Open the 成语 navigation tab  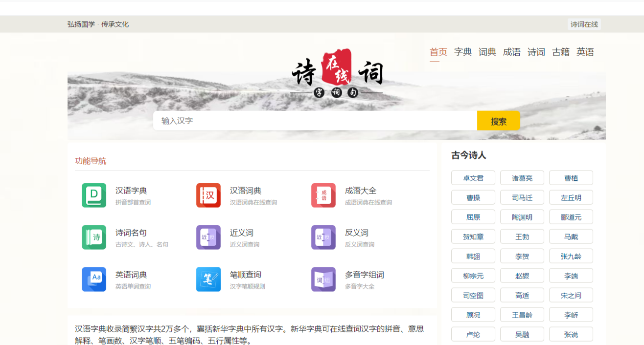[x=511, y=52]
